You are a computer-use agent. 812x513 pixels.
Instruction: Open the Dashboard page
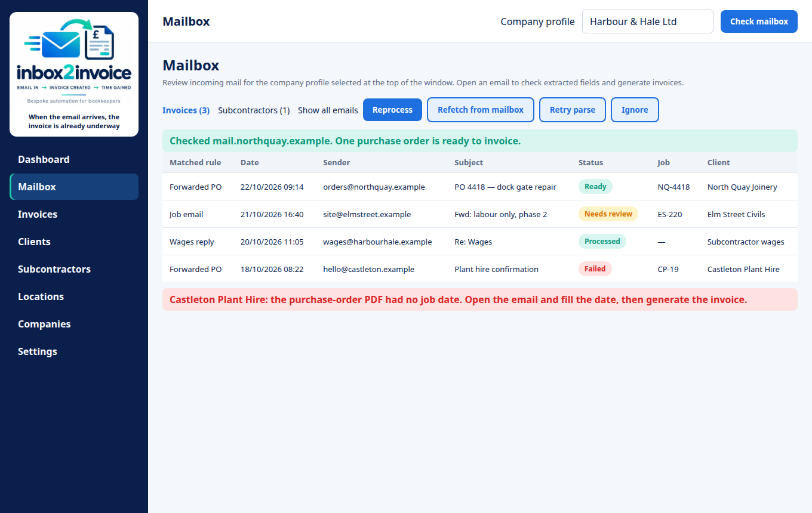(x=74, y=159)
